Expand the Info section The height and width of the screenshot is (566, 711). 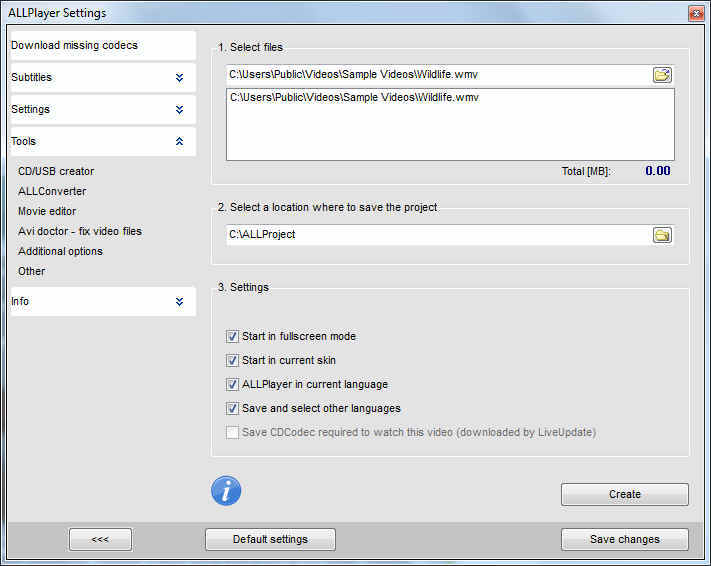[179, 302]
